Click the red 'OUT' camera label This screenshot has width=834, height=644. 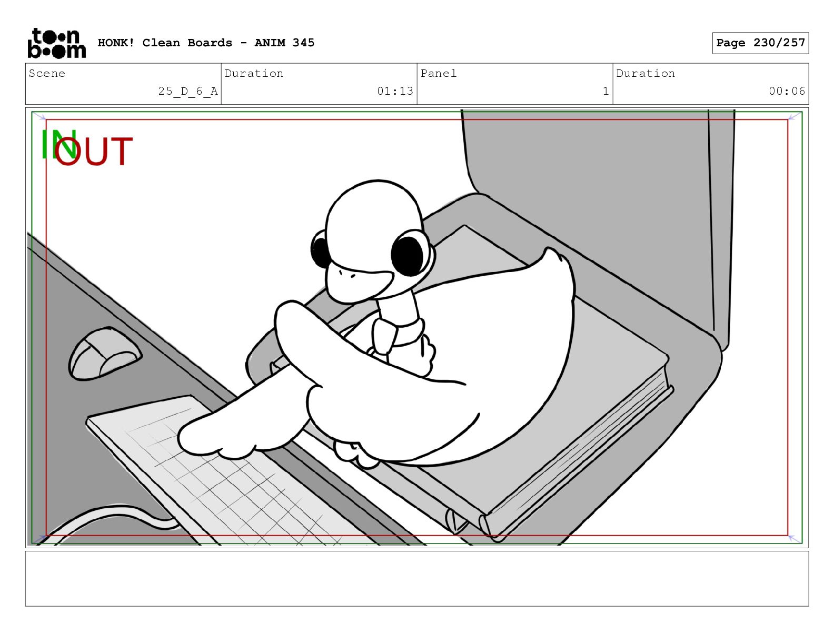[94, 152]
